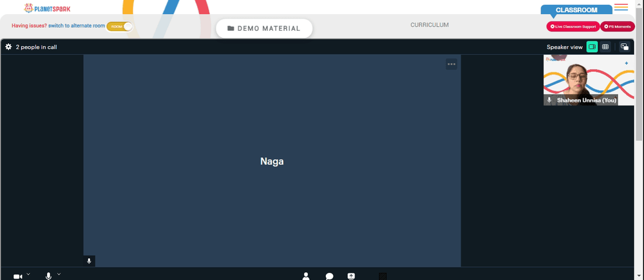The width and height of the screenshot is (644, 280).
Task: Switch to grid view layout icon
Action: [605, 47]
